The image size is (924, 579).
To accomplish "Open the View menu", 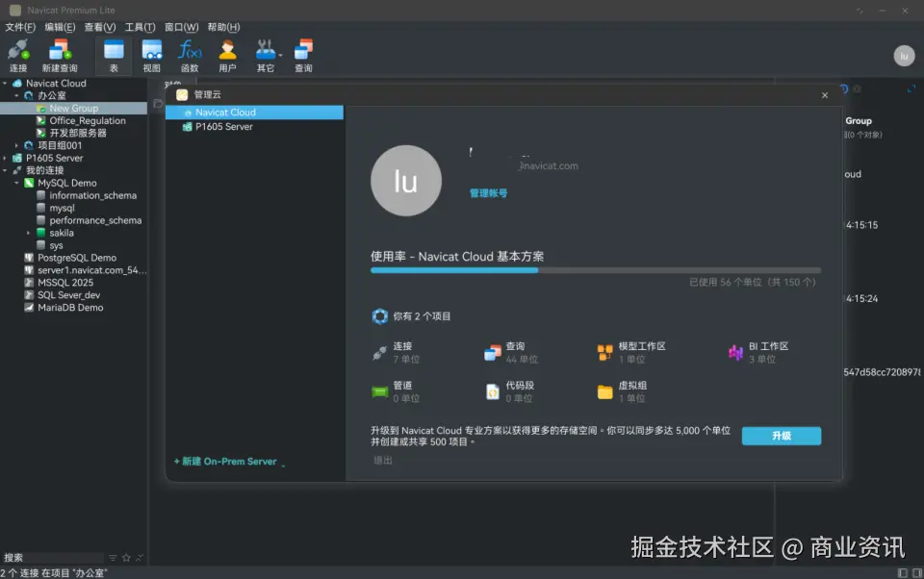I will (100, 27).
